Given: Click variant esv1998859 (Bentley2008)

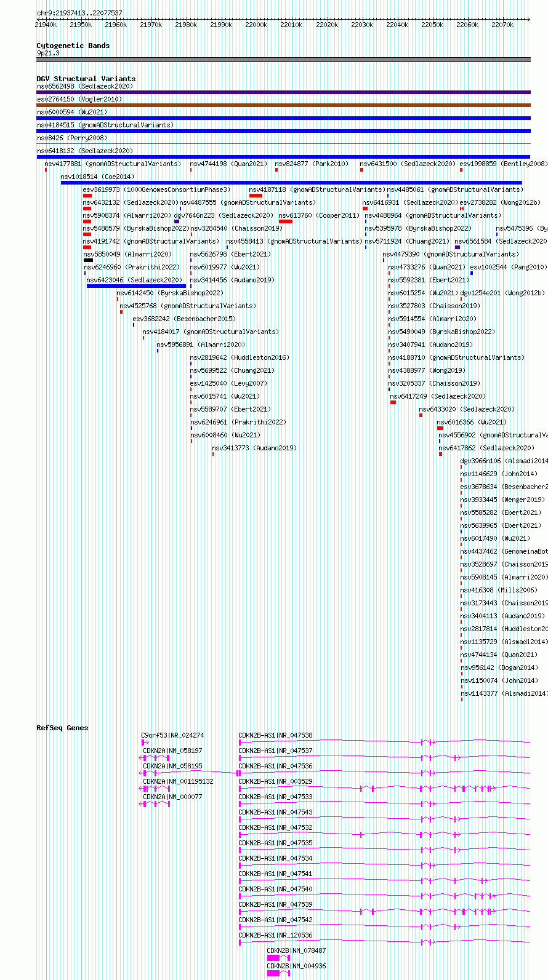Looking at the screenshot, I should click(503, 164).
